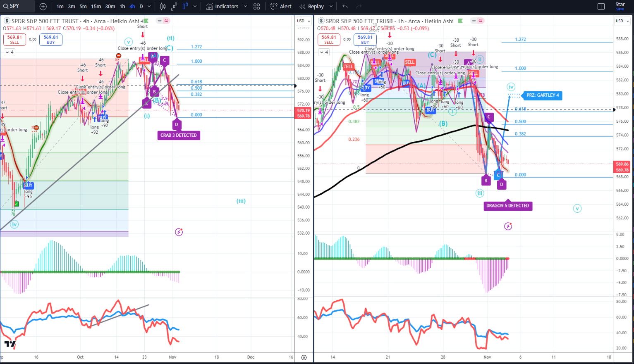Click the S symbol logo in the 4h chart title

7,21
